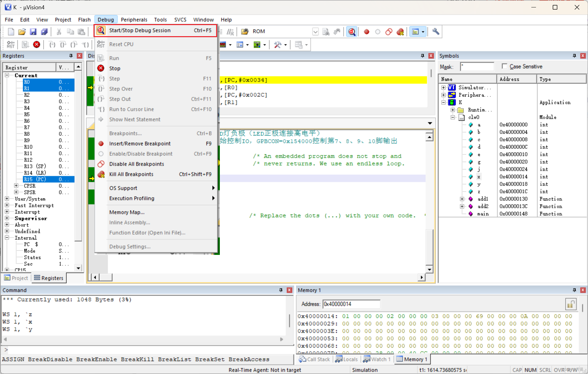Image resolution: width=588 pixels, height=374 pixels.
Task: Switch to the Project tab
Action: (x=16, y=278)
